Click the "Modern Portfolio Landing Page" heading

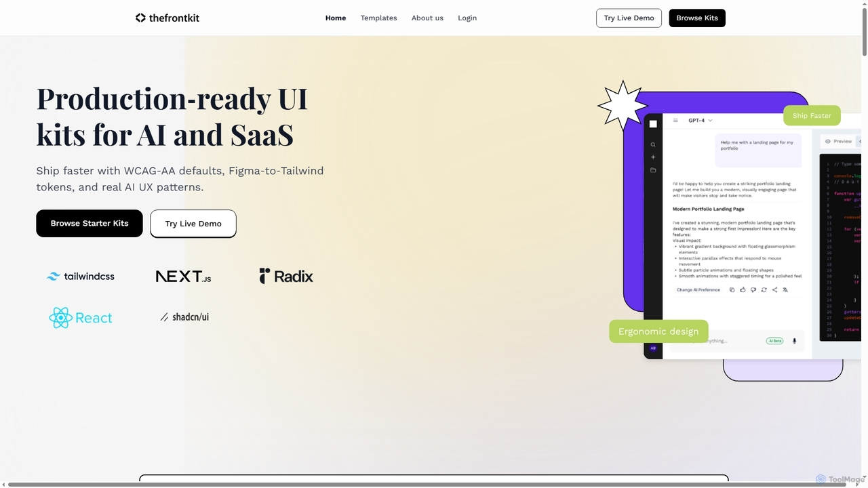coord(708,209)
